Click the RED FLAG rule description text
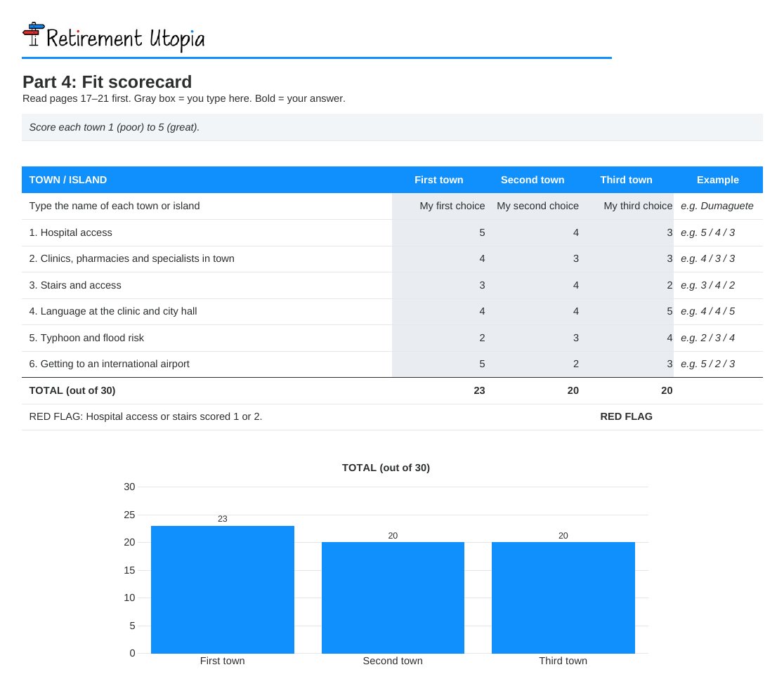784x686 pixels. (x=145, y=416)
